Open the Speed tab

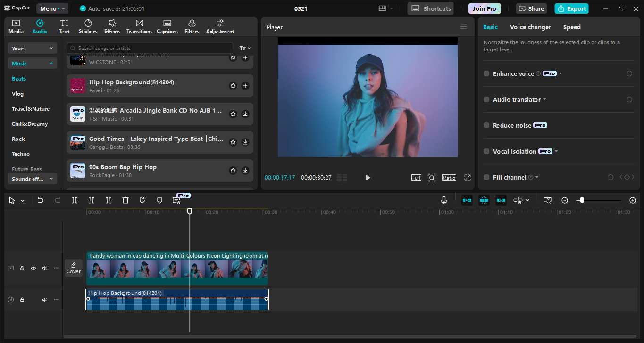tap(572, 27)
